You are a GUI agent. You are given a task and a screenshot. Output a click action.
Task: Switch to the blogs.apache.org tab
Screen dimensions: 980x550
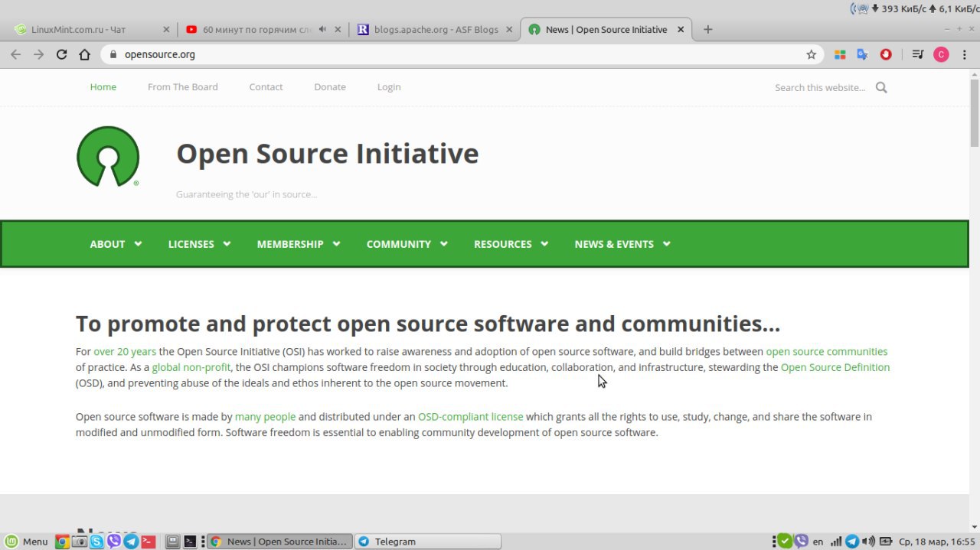click(435, 29)
